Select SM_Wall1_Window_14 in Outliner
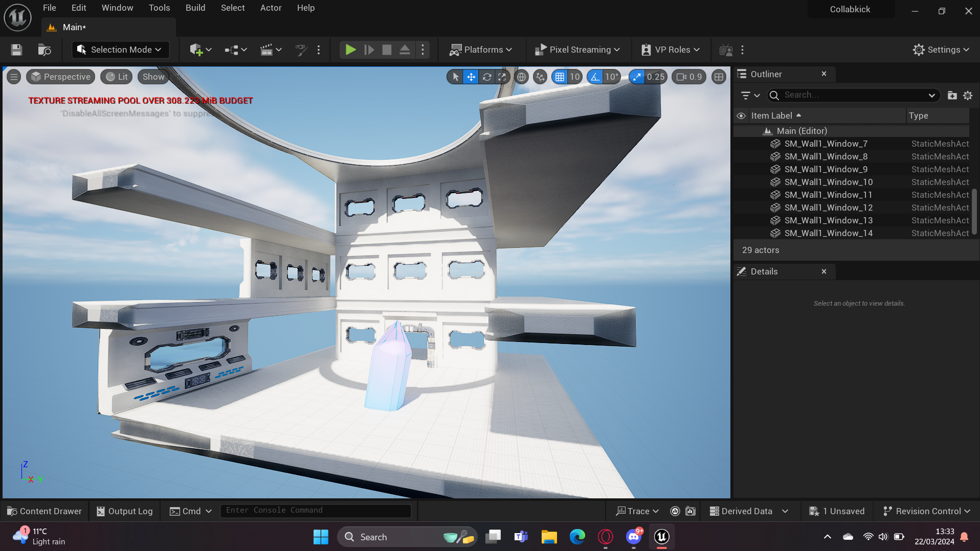This screenshot has width=980, height=551. coord(851,233)
